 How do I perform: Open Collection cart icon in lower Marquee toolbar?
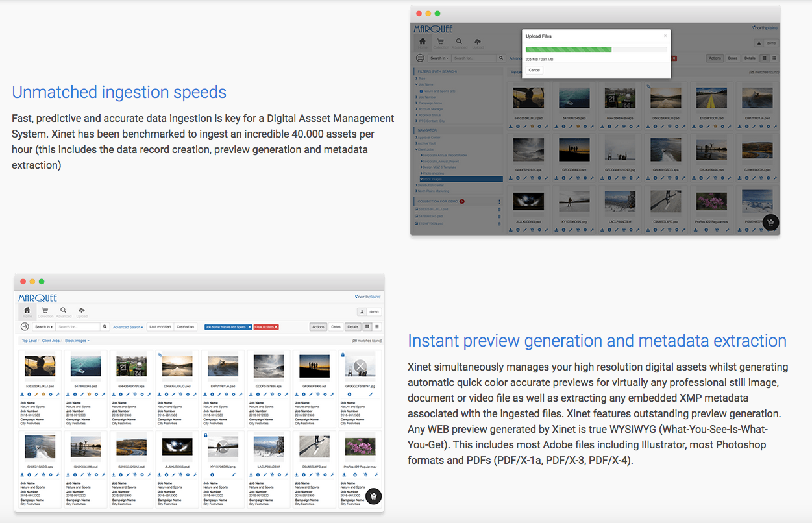tap(45, 311)
